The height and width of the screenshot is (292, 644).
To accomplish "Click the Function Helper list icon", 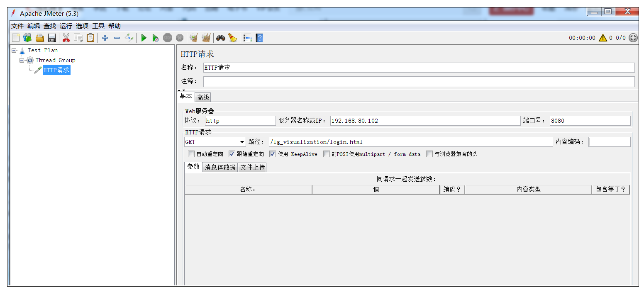I will point(247,38).
